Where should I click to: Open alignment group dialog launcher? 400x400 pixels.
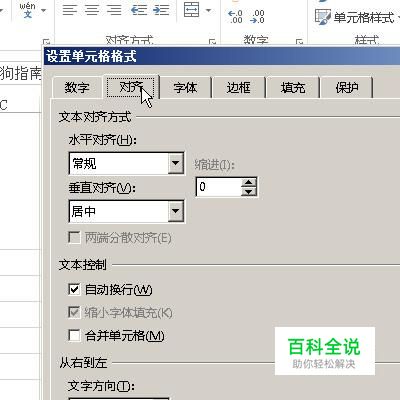[212, 42]
